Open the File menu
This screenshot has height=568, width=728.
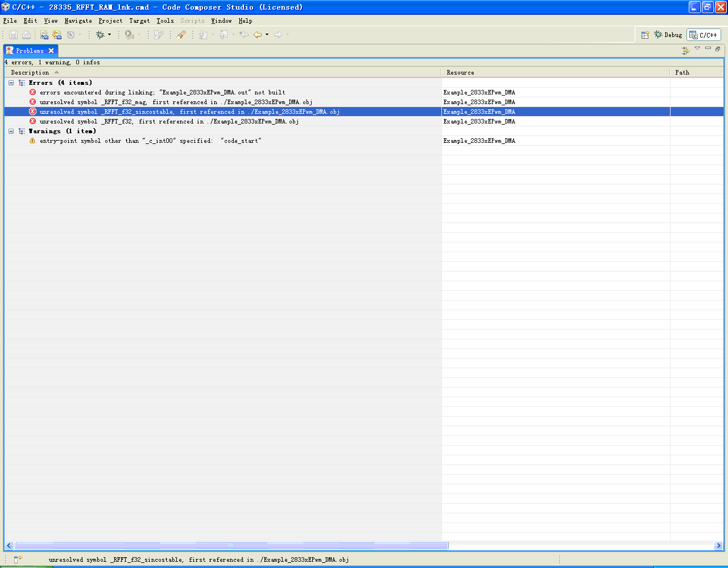[10, 20]
